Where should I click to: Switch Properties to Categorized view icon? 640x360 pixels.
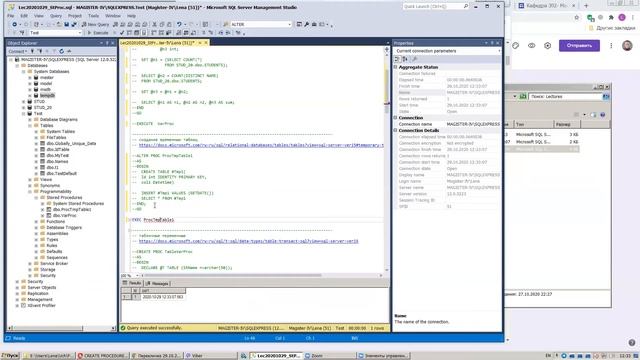tap(396, 59)
